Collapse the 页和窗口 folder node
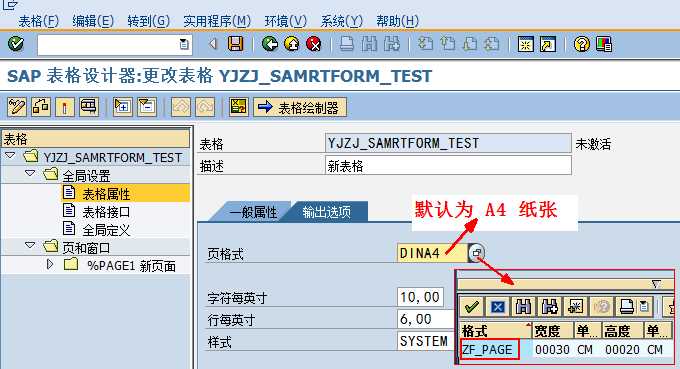Viewport: 680px width, 369px height. [30, 245]
